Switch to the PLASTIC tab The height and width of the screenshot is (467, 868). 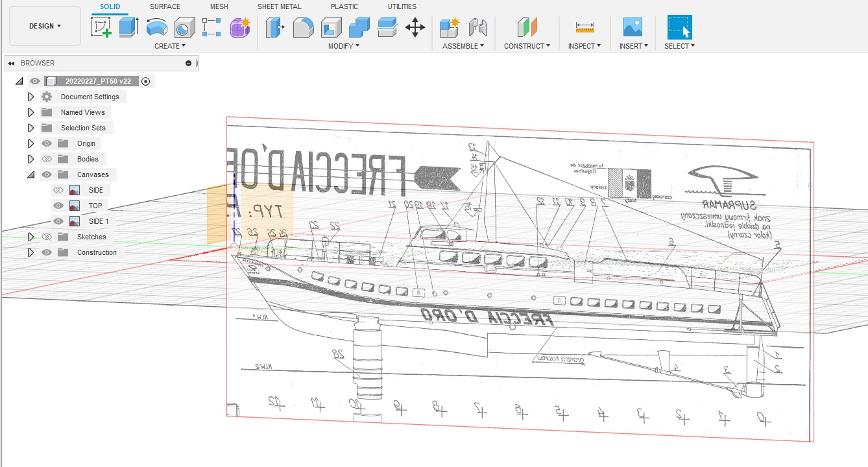pyautogui.click(x=344, y=6)
